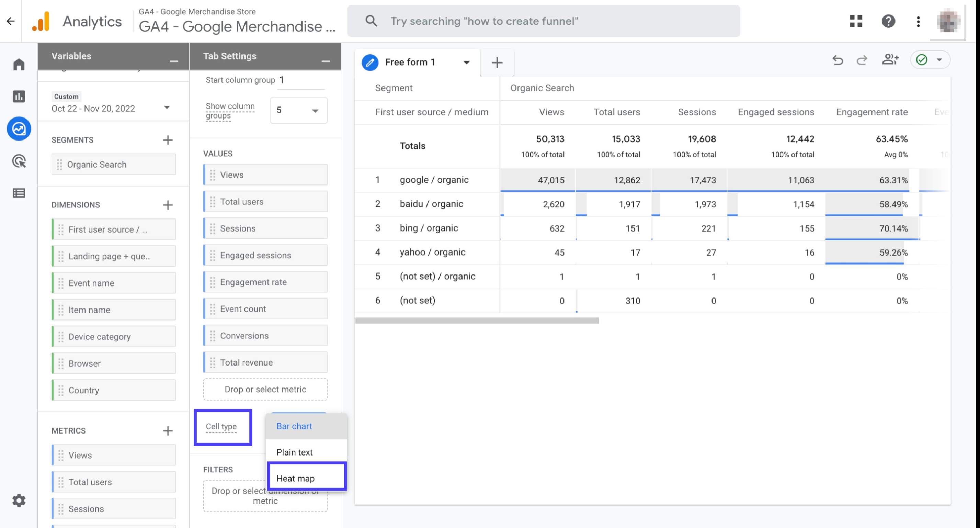This screenshot has width=980, height=528.
Task: Click Country dimension chip
Action: click(114, 390)
